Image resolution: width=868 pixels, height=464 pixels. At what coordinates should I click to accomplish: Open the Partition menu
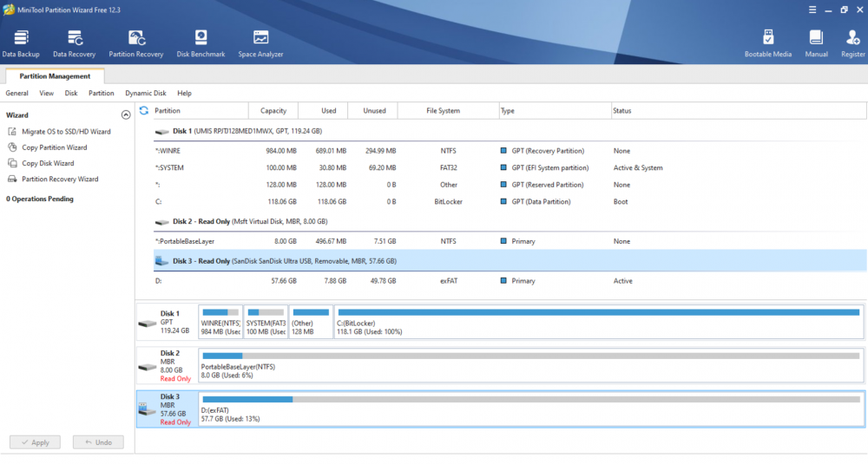pyautogui.click(x=102, y=93)
